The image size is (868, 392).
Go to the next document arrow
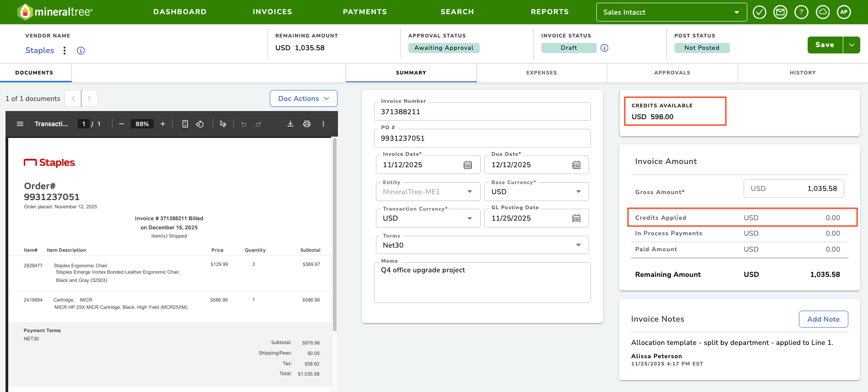tap(89, 99)
